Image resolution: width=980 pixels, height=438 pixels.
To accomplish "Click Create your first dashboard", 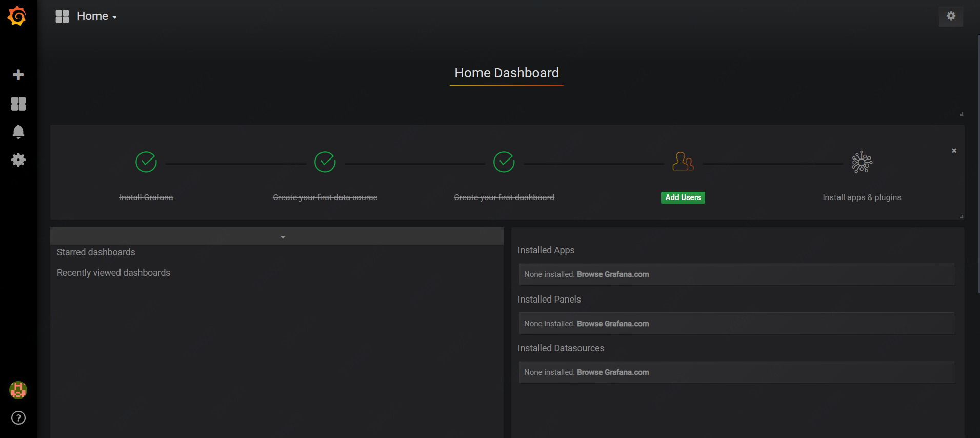I will coord(504,197).
